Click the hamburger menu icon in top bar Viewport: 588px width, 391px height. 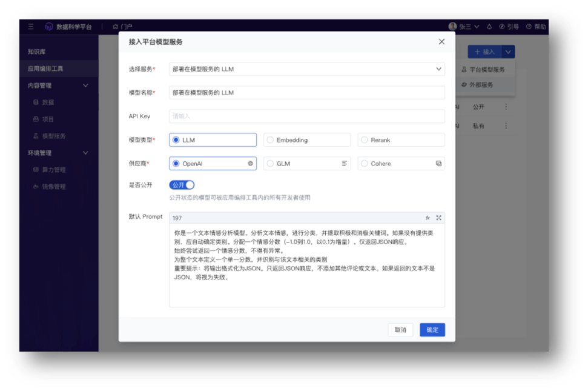pos(31,27)
